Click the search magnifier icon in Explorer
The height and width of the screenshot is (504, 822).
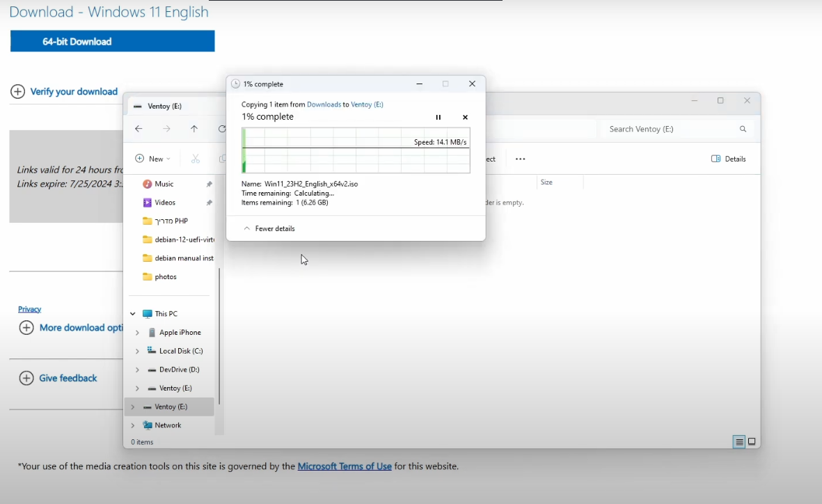click(x=743, y=129)
